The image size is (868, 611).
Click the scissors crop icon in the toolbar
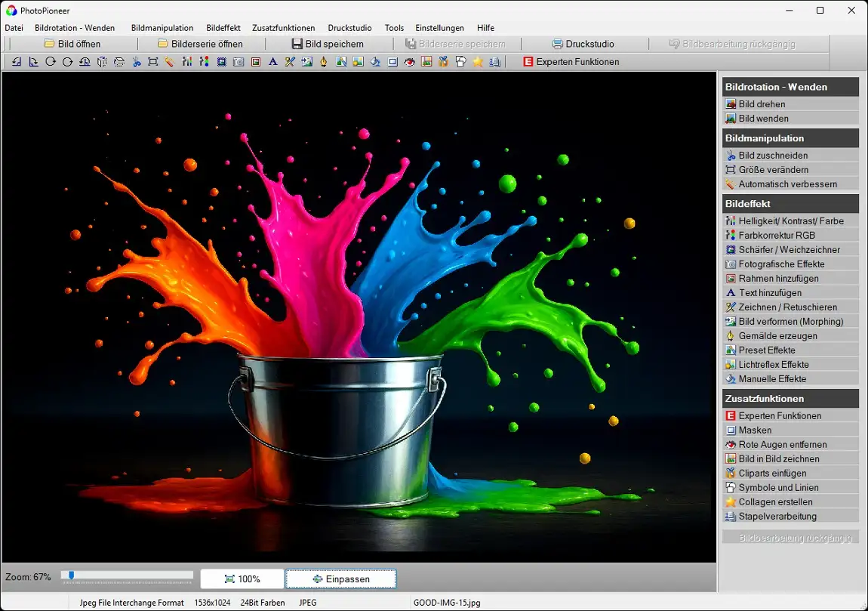point(137,62)
